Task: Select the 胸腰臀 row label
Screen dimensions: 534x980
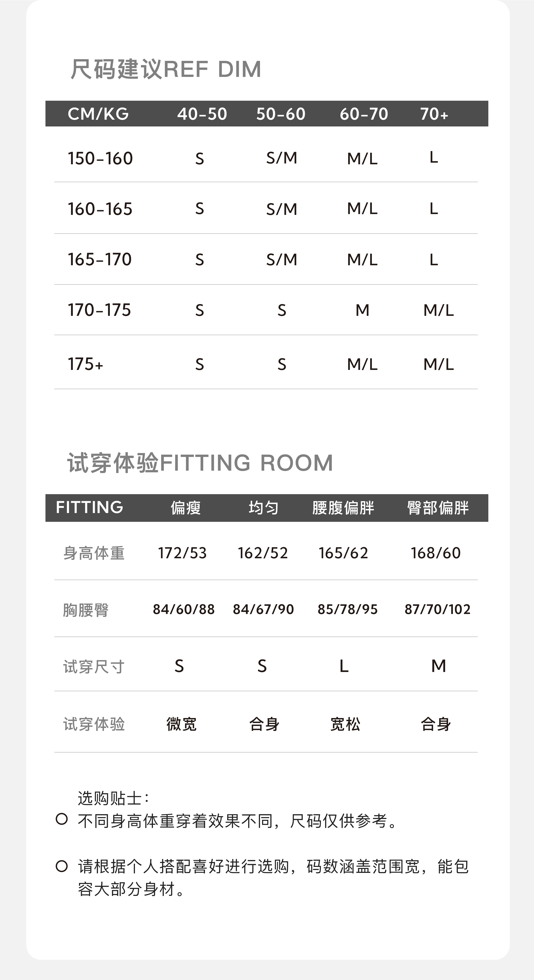Action: click(x=86, y=610)
